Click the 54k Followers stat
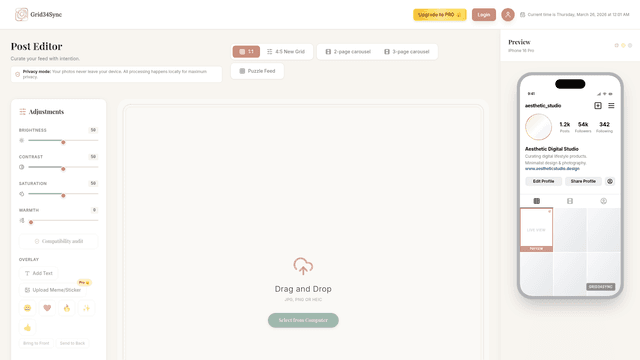Image resolution: width=640 pixels, height=360 pixels. coord(583,127)
